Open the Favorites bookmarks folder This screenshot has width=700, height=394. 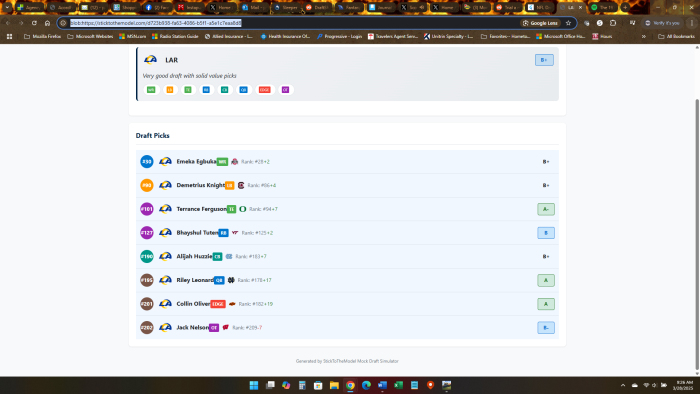pyautogui.click(x=505, y=37)
